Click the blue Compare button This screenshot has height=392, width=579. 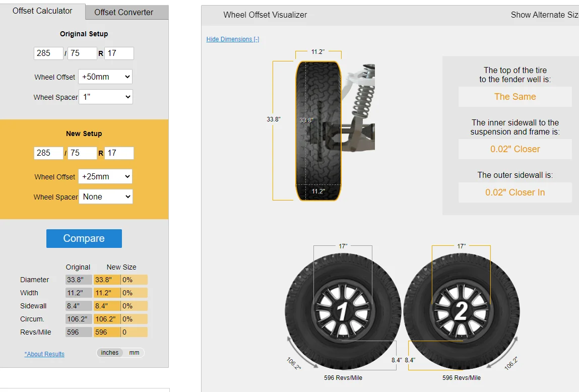point(84,238)
